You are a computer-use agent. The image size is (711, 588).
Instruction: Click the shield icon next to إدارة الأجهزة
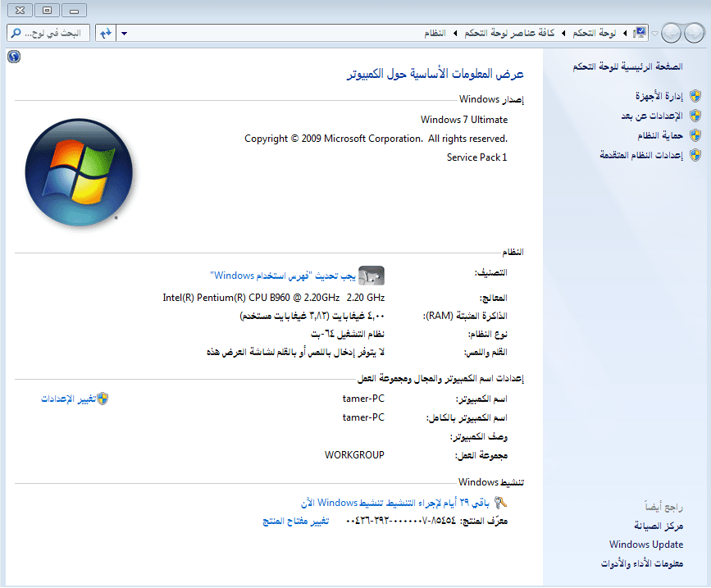pos(695,97)
